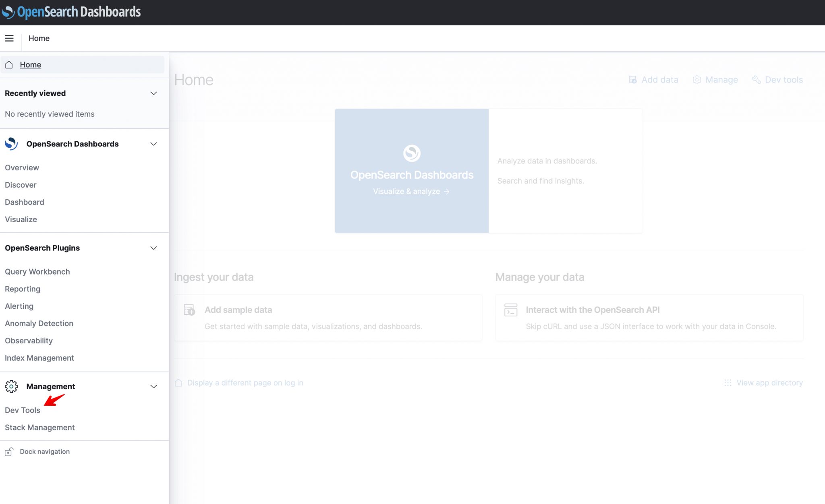Open the Observability plugin
825x504 pixels.
pyautogui.click(x=29, y=341)
